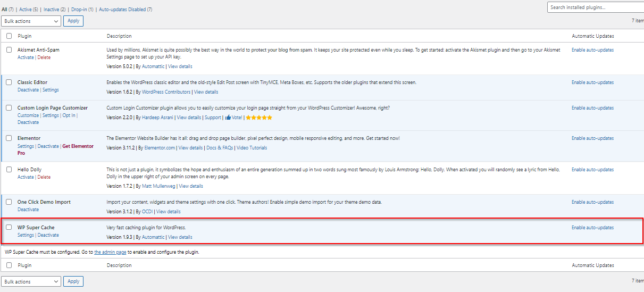
Task: Deactivate the Classic Editor plugin
Action: coord(28,90)
